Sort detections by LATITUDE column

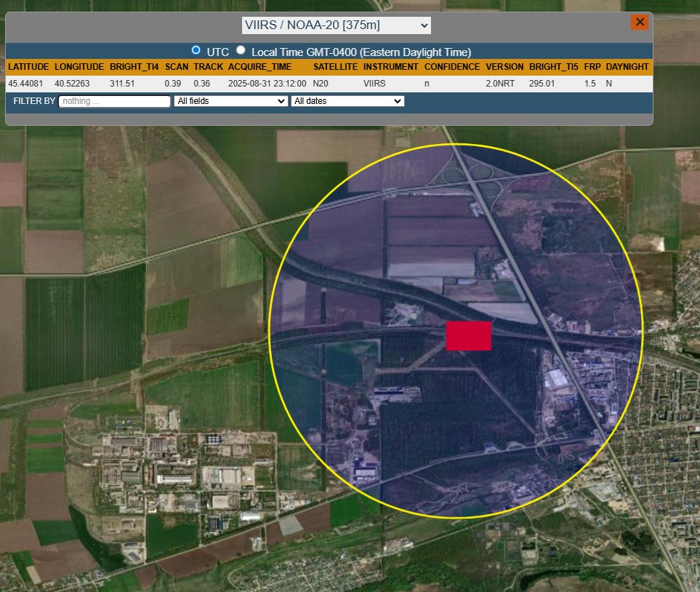click(x=29, y=66)
